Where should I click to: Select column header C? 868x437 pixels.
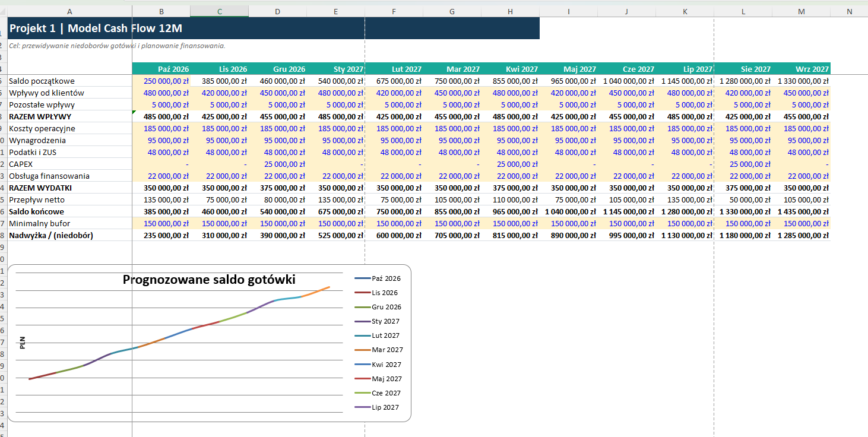point(220,11)
